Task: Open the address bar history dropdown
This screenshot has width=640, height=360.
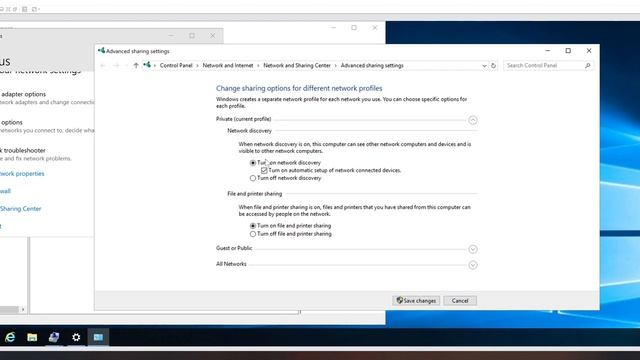Action: pyautogui.click(x=484, y=66)
